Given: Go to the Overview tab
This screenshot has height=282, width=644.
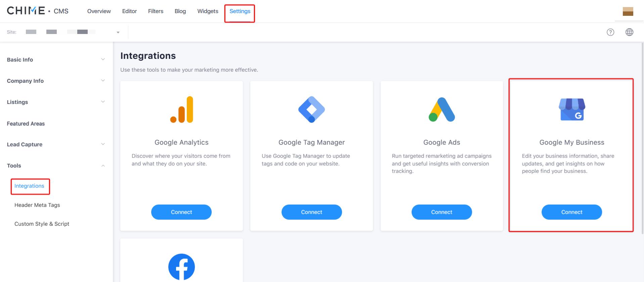Looking at the screenshot, I should (99, 11).
